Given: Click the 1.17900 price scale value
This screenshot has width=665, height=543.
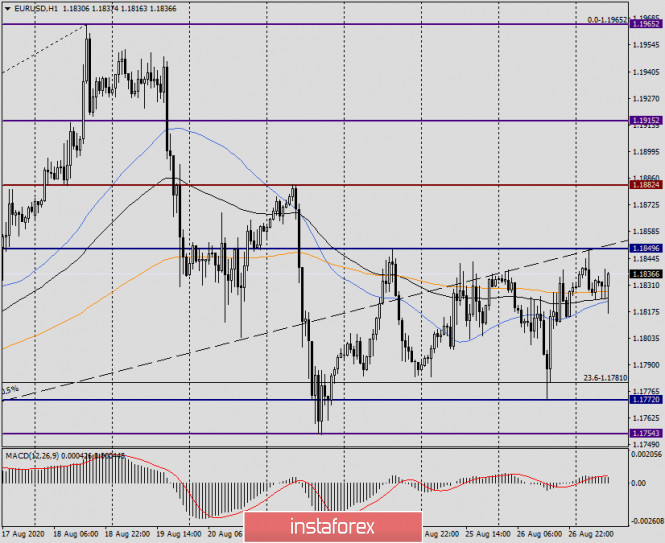Looking at the screenshot, I should [646, 365].
